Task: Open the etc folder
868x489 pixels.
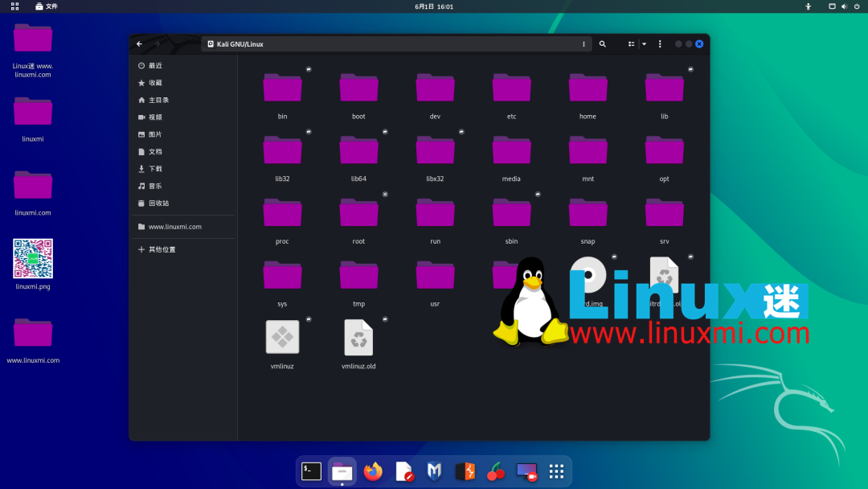Action: (x=511, y=88)
